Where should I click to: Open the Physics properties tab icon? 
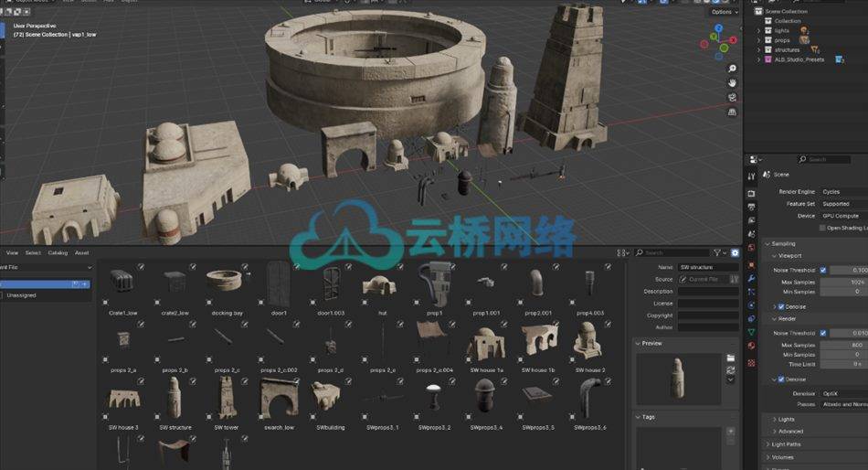click(751, 305)
